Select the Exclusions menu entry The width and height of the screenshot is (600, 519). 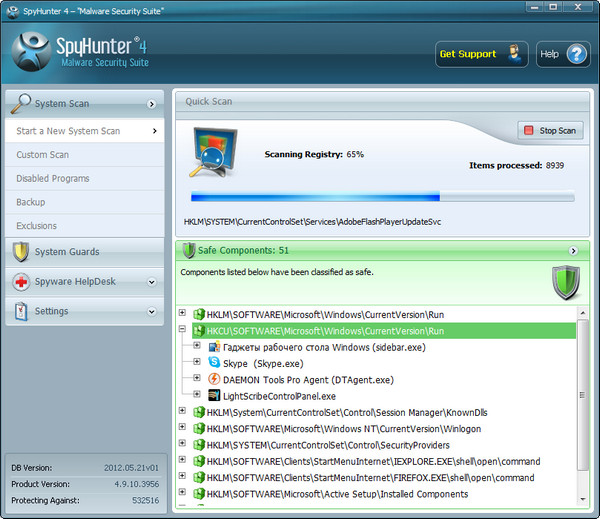[36, 226]
